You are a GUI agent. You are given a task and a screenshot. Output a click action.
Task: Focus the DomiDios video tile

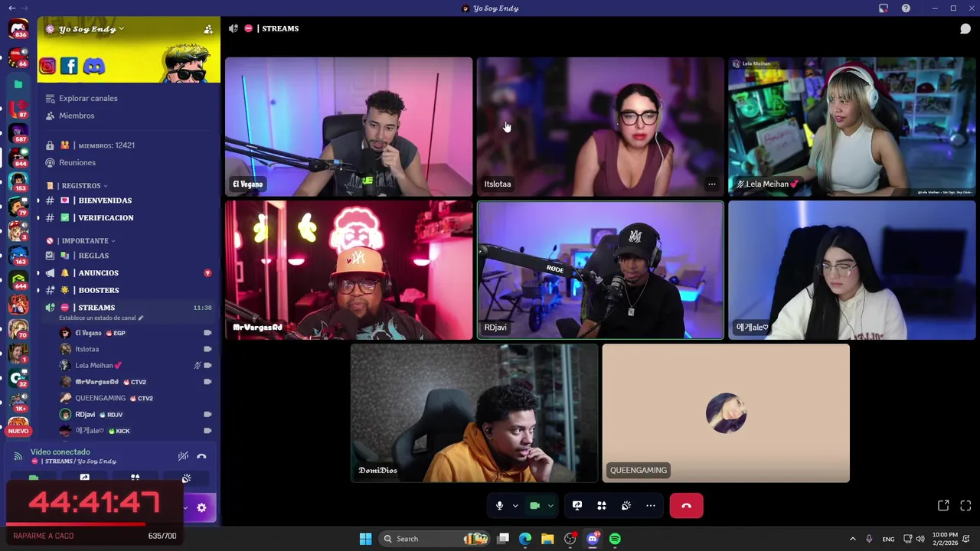point(474,413)
